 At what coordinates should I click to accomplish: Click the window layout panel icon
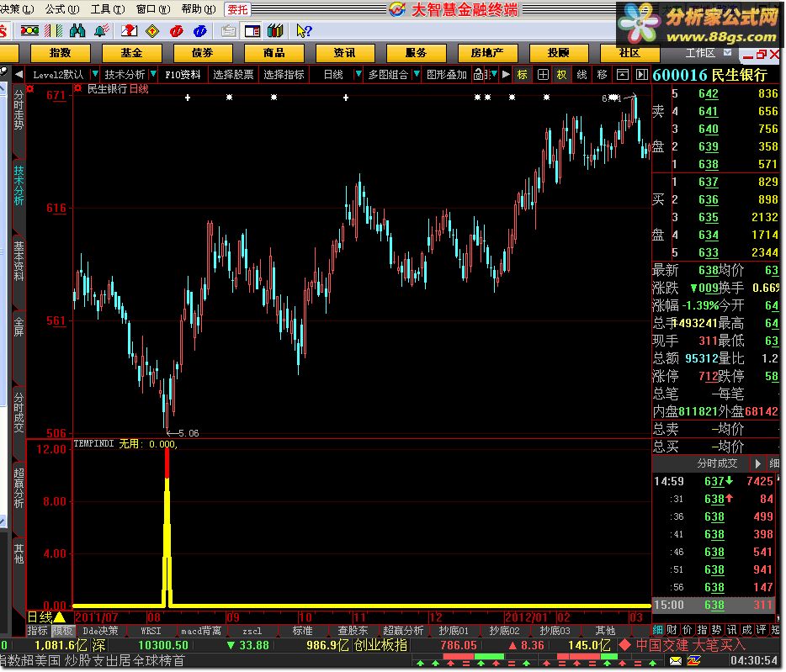252,31
